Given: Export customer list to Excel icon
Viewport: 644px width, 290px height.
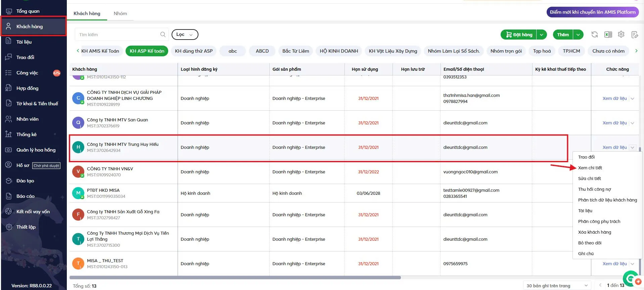Looking at the screenshot, I should [608, 35].
